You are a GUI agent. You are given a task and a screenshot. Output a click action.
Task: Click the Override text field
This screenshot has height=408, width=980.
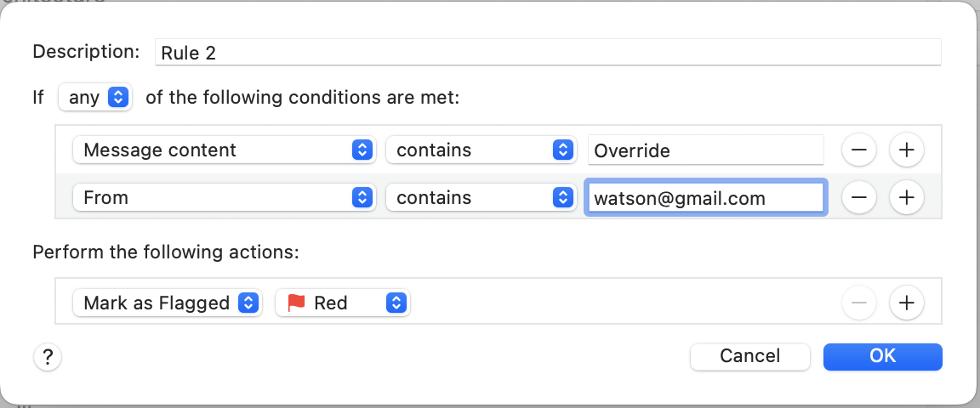click(705, 150)
